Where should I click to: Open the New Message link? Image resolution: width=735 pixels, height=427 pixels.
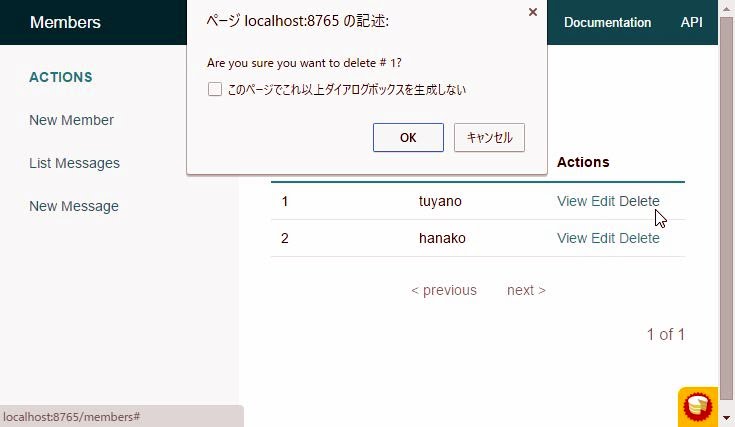[74, 206]
